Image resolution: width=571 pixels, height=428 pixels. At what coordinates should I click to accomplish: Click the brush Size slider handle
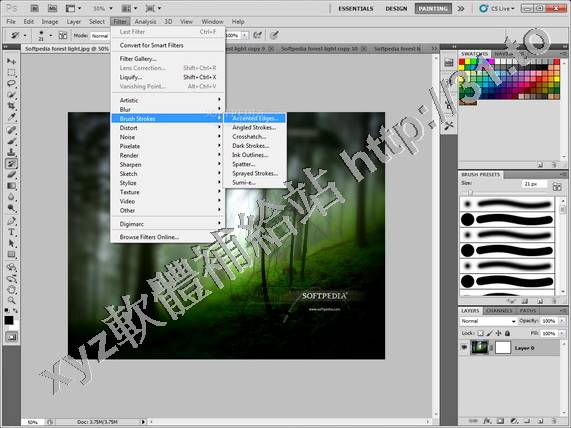[x=470, y=192]
